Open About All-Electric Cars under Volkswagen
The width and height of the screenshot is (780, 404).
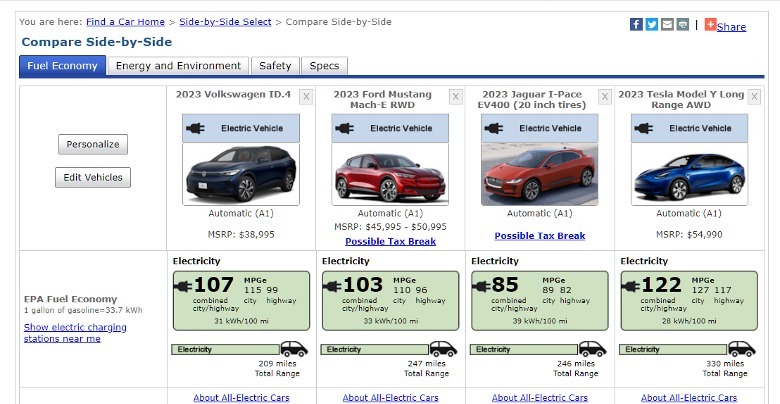(x=241, y=398)
